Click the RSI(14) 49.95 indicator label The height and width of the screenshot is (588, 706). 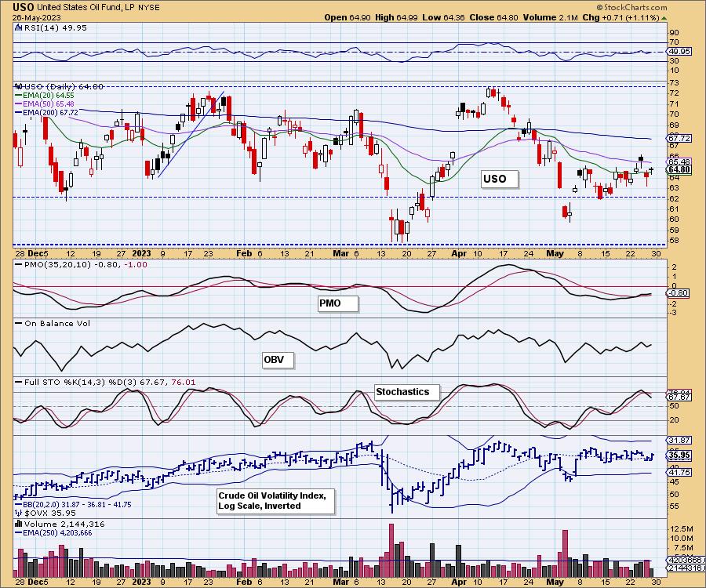tap(55, 27)
